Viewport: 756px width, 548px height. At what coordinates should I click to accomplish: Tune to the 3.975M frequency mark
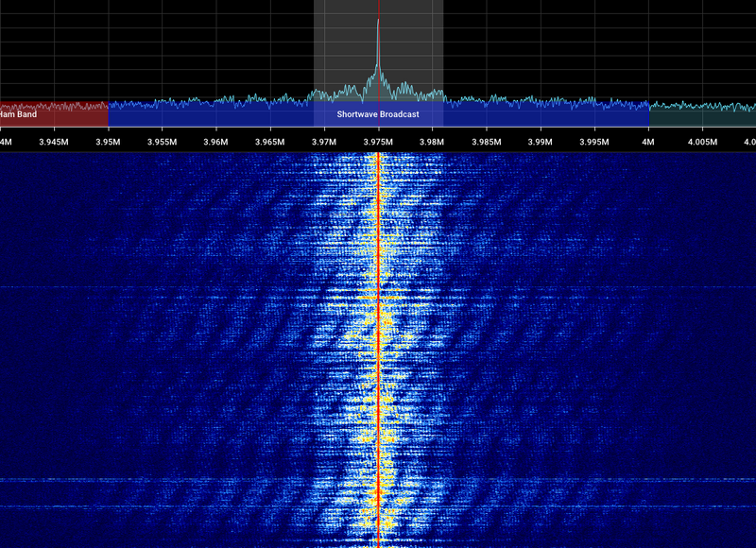point(378,142)
